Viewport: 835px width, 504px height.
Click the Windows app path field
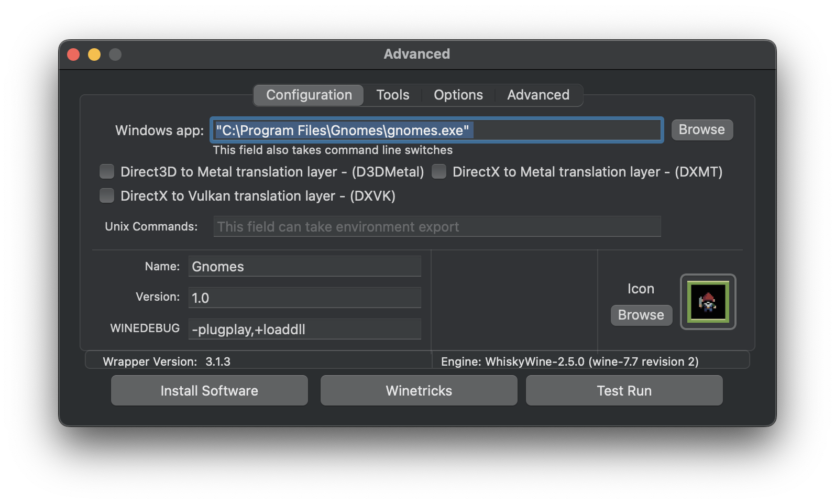(436, 130)
